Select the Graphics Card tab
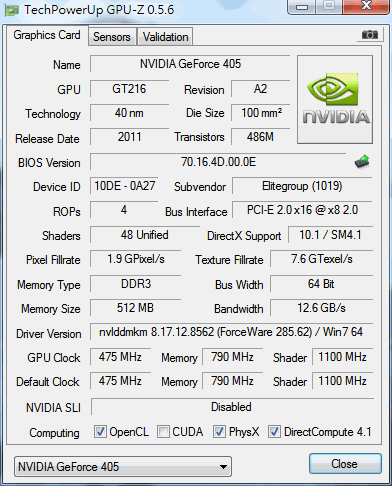This screenshot has height=486, width=392. (47, 35)
